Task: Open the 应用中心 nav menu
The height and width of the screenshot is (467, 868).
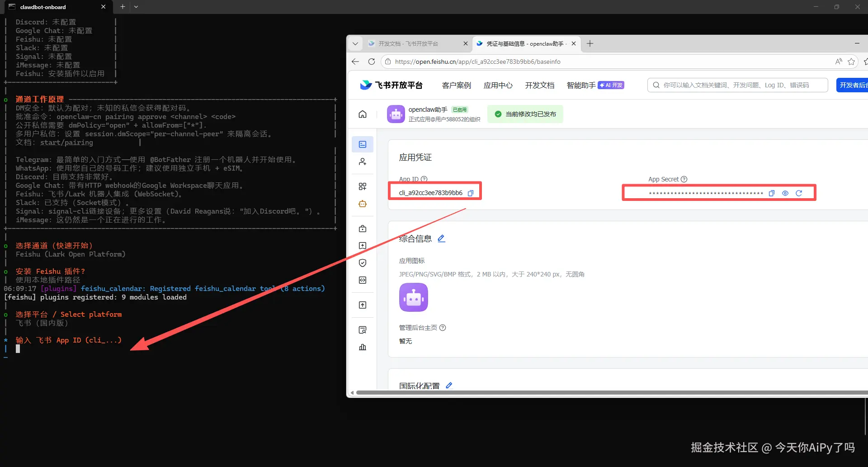Action: click(498, 85)
